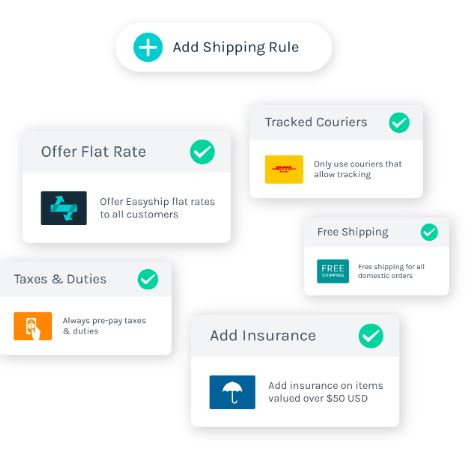Toggle the Tracked Couriers checkmark
The width and height of the screenshot is (469, 454).
tap(399, 123)
